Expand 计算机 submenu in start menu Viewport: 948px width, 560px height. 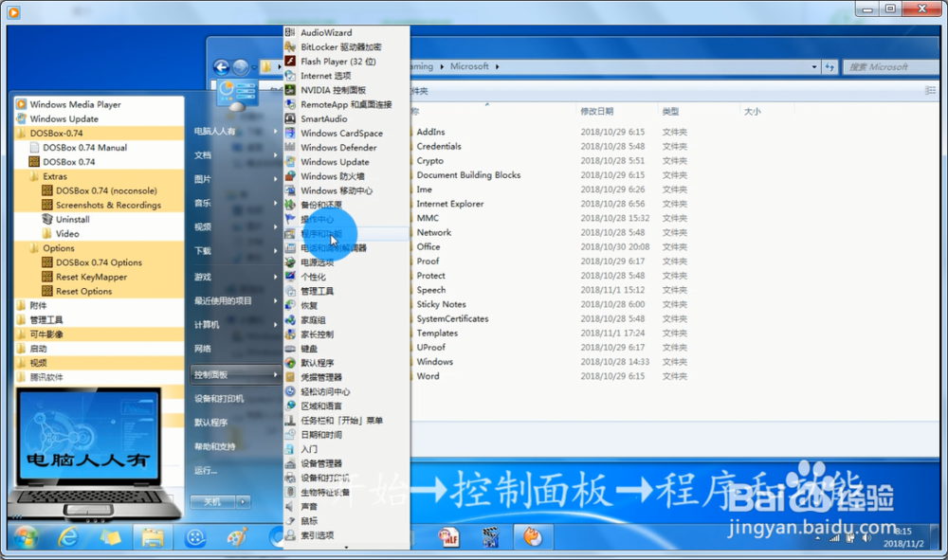point(235,324)
